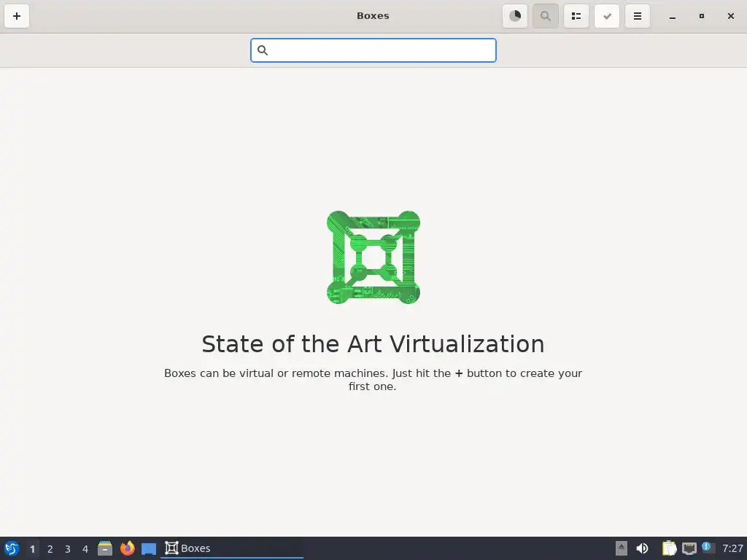
Task: Open the hamburger application menu
Action: coord(638,16)
